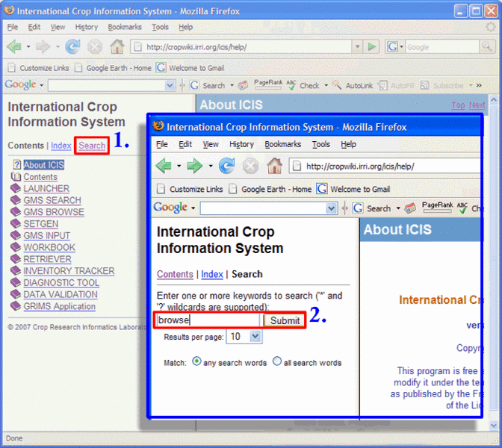
Task: Open the Customize Links bookmark in the outer window
Action: tap(38, 68)
